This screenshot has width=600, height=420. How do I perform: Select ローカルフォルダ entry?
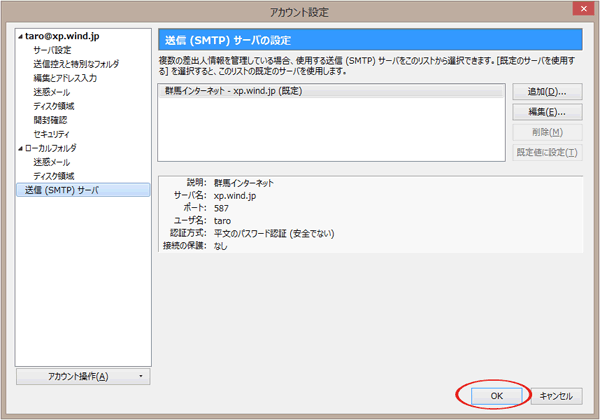[51, 148]
